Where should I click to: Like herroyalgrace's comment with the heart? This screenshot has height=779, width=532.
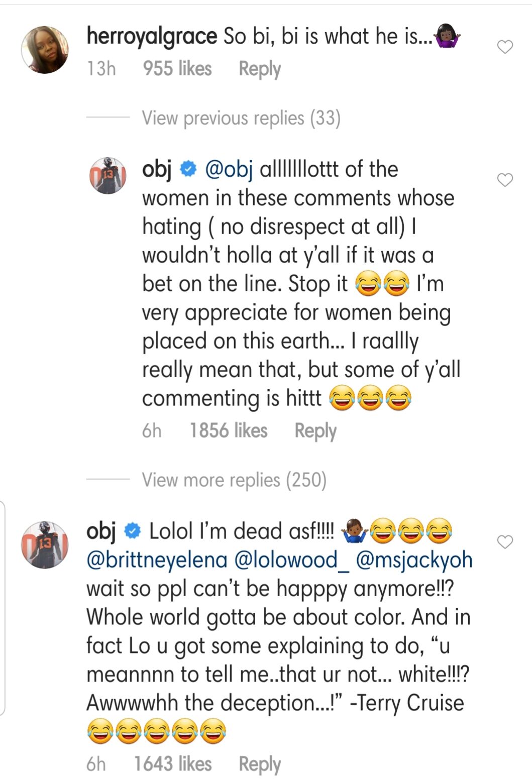click(505, 47)
